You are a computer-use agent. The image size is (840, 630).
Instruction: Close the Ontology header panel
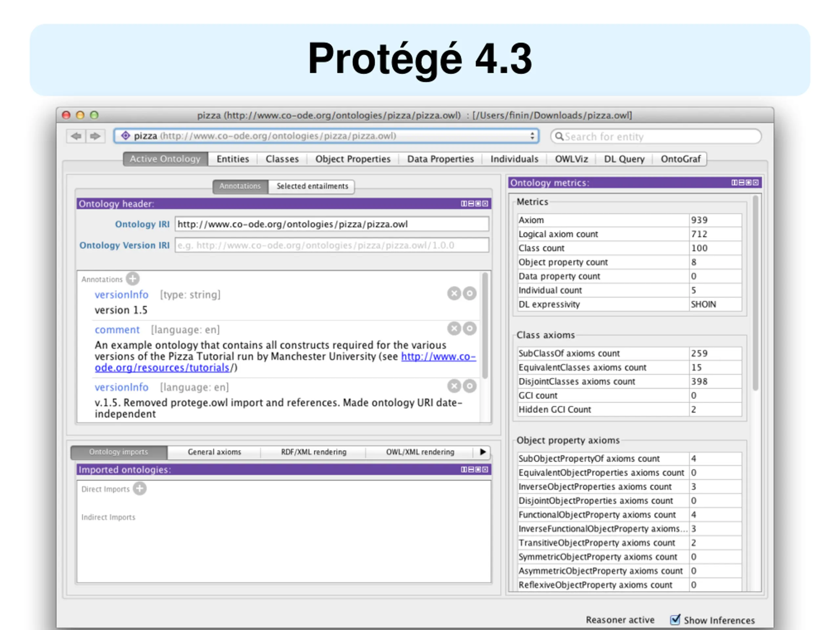click(x=485, y=203)
